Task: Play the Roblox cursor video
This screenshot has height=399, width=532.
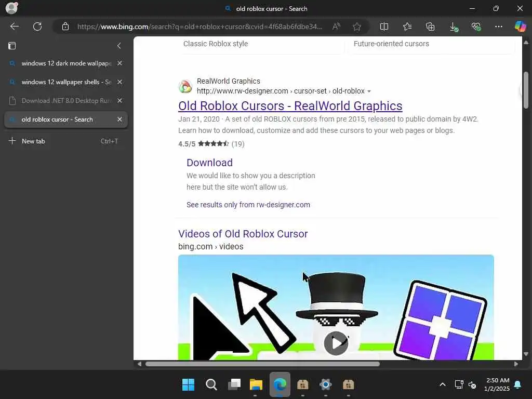Action: click(x=336, y=343)
